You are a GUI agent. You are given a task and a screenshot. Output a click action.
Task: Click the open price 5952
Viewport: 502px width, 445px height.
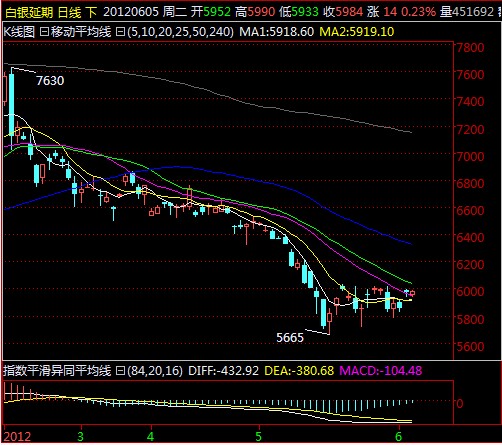(217, 12)
